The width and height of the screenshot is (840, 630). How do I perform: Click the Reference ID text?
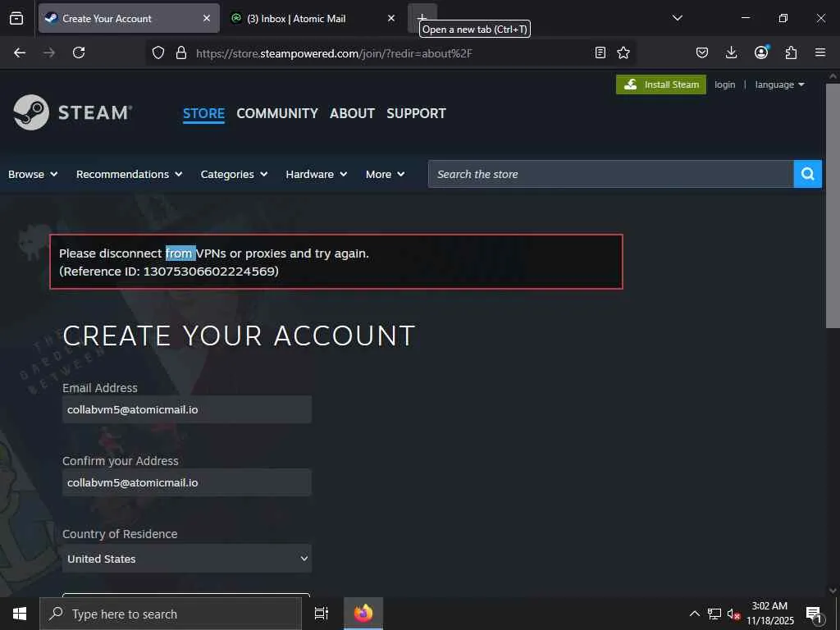[x=169, y=271]
